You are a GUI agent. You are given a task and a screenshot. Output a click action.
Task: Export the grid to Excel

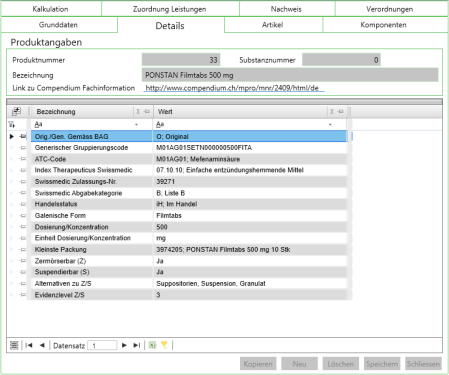[152, 345]
